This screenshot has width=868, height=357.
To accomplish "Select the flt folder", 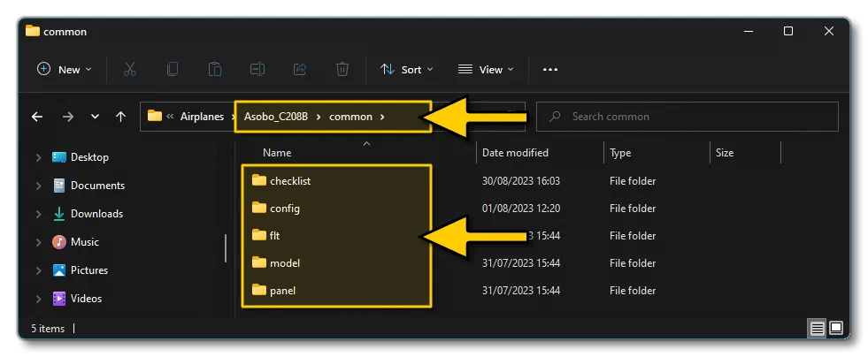I will 274,235.
